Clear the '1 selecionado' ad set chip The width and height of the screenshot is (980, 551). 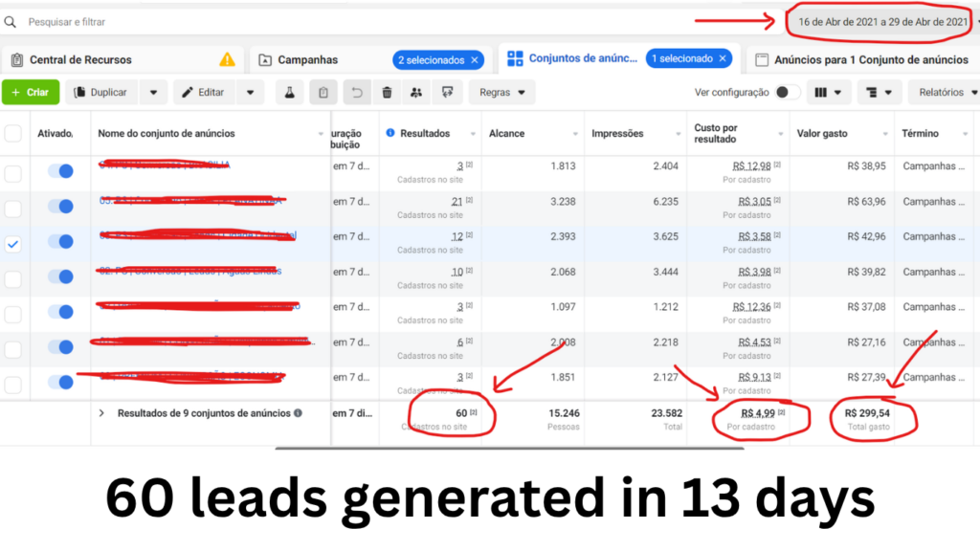coord(723,58)
